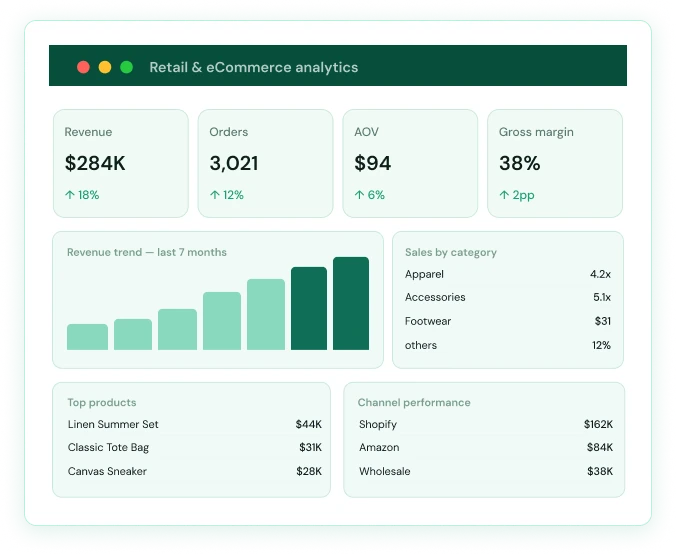Click the AOV up-arrow 6% indicator

click(x=369, y=195)
